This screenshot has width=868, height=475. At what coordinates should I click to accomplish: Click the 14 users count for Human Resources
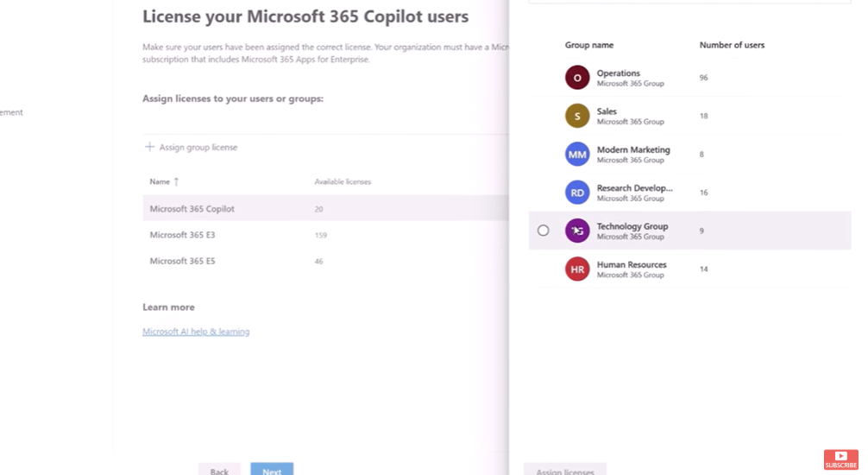click(x=703, y=269)
